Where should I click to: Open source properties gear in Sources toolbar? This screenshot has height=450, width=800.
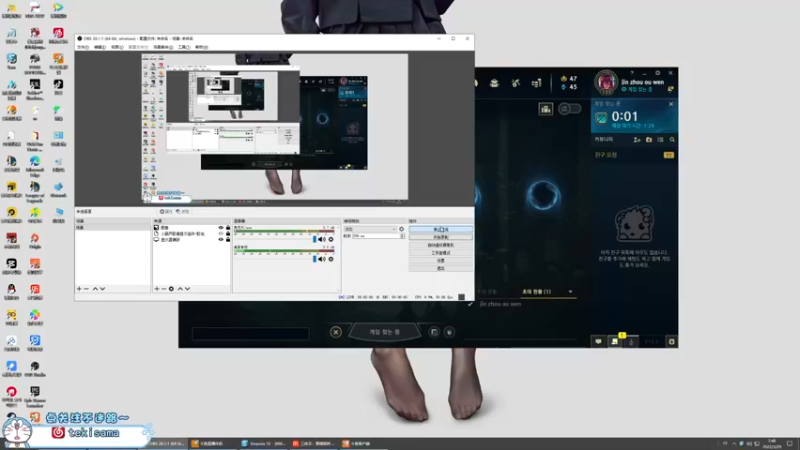(x=171, y=289)
